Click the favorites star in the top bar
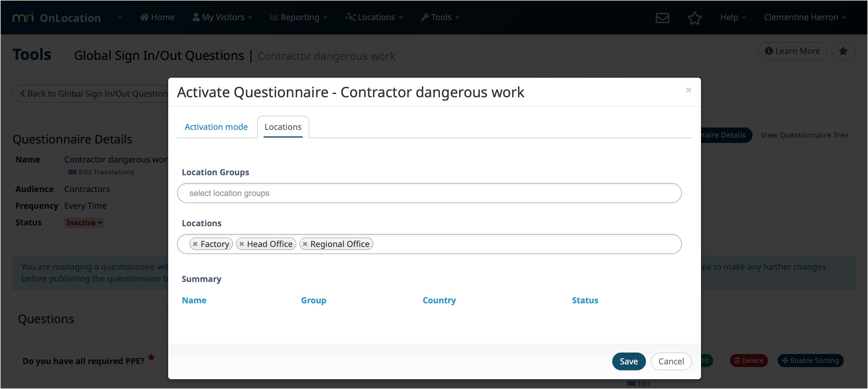The width and height of the screenshot is (868, 389). [x=695, y=18]
